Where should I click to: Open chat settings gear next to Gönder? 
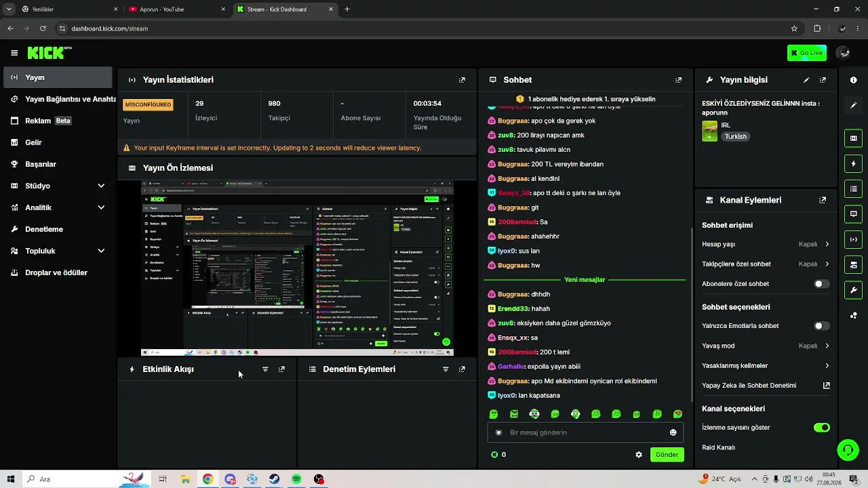[638, 455]
